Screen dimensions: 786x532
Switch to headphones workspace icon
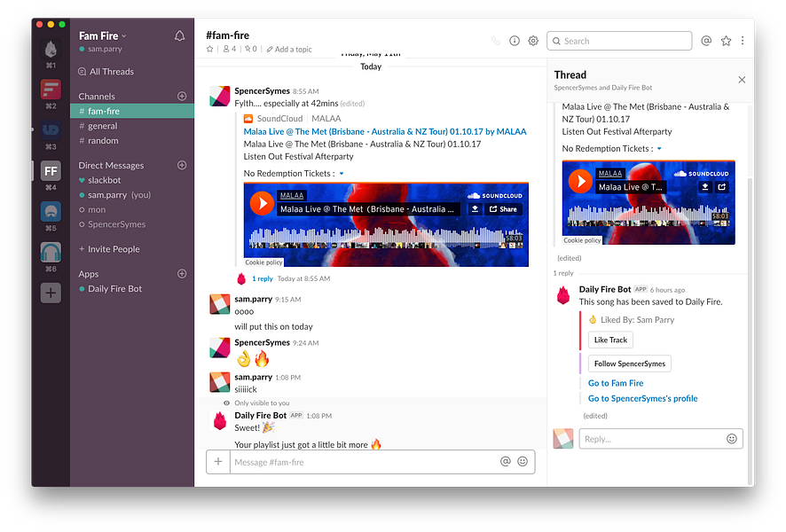coord(51,252)
